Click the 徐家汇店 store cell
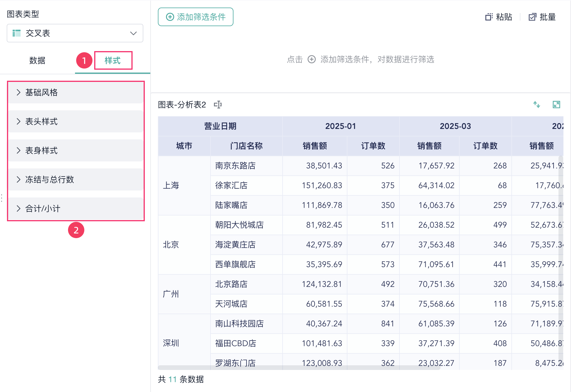Image resolution: width=571 pixels, height=392 pixels. tap(246, 185)
